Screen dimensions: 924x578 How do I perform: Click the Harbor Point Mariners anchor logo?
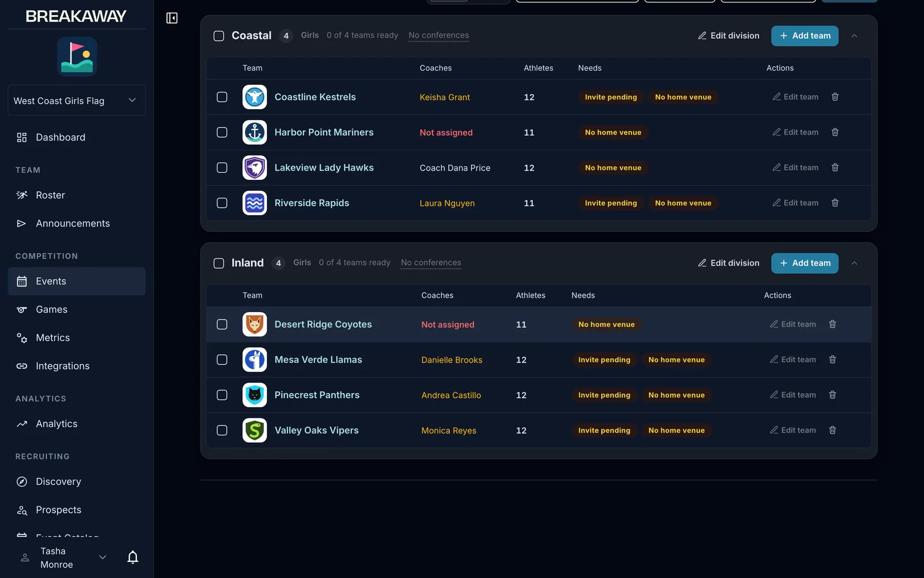(255, 132)
